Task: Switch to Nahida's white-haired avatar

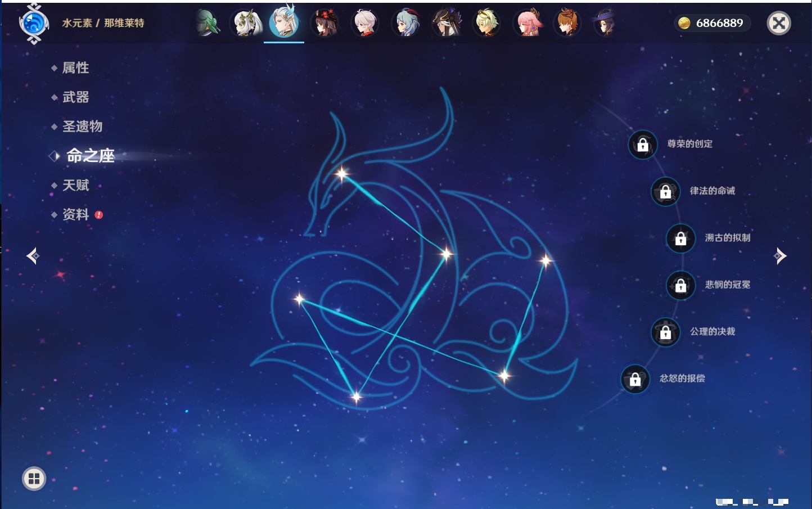Action: click(x=246, y=23)
